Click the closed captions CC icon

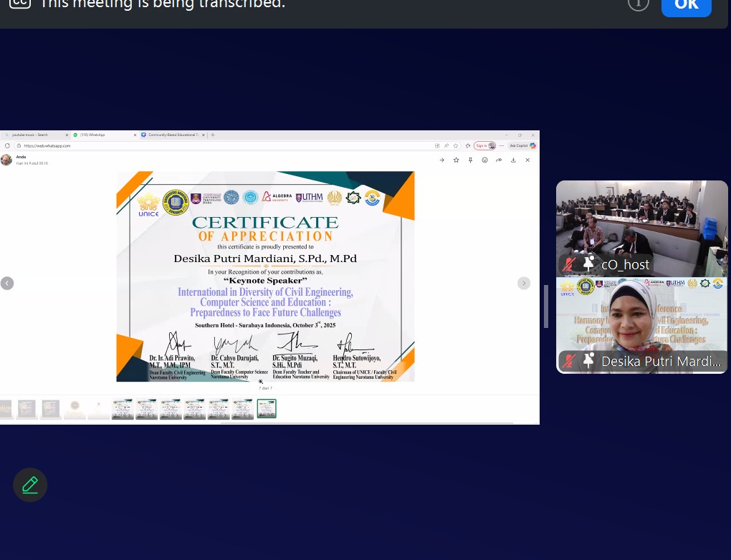[19, 4]
